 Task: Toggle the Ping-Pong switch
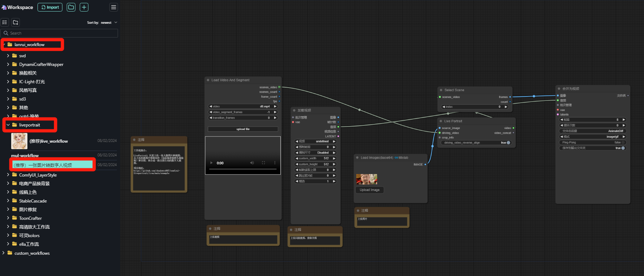(x=623, y=142)
